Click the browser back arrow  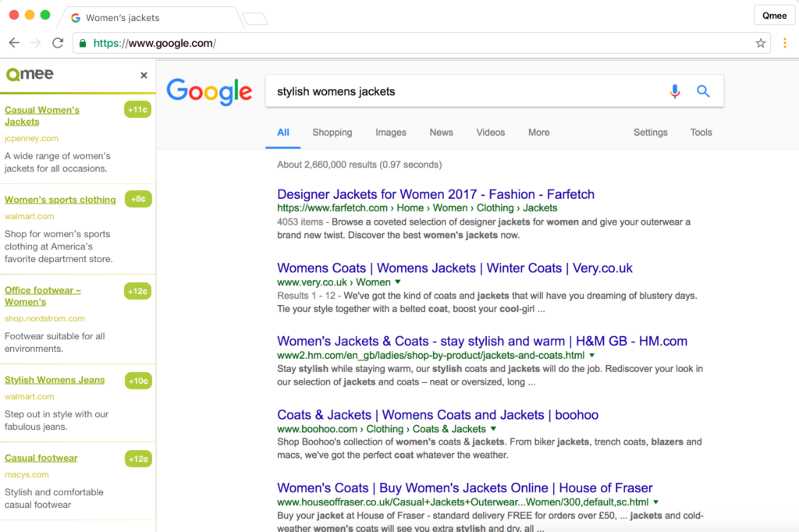pos(13,43)
